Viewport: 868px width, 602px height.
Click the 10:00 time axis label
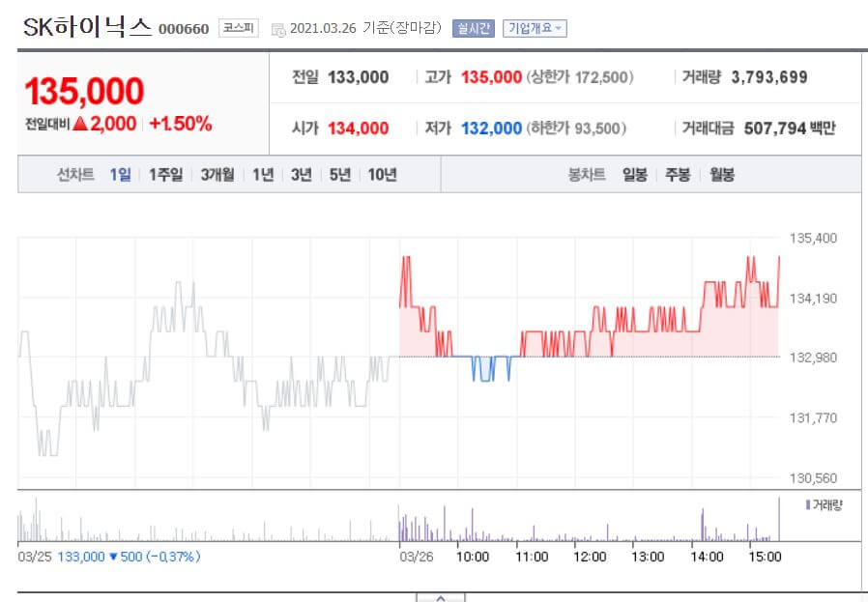[473, 557]
